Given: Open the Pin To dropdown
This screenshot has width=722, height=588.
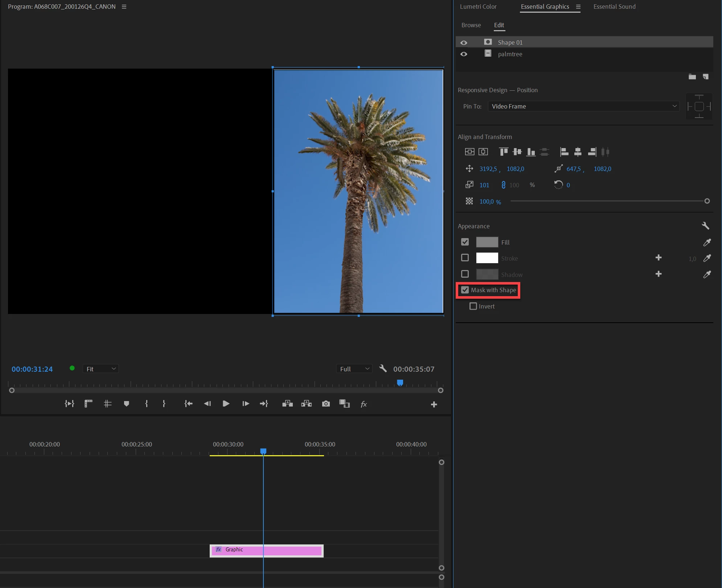Looking at the screenshot, I should pyautogui.click(x=583, y=106).
